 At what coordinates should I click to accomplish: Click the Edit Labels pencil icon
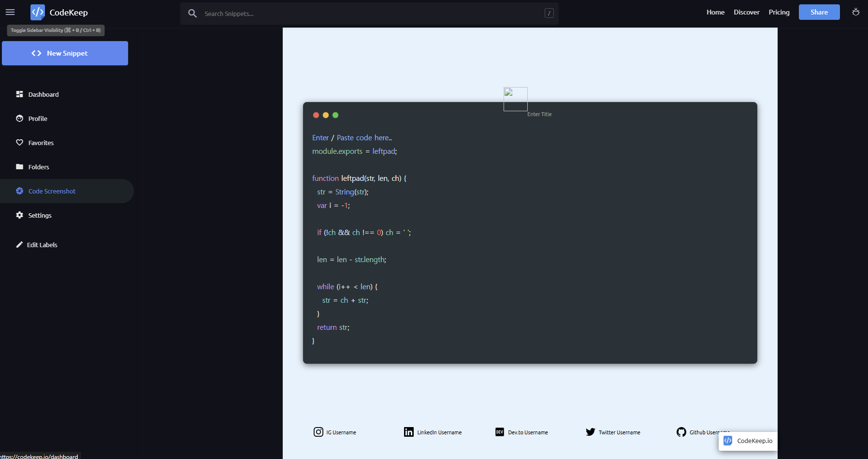point(19,245)
